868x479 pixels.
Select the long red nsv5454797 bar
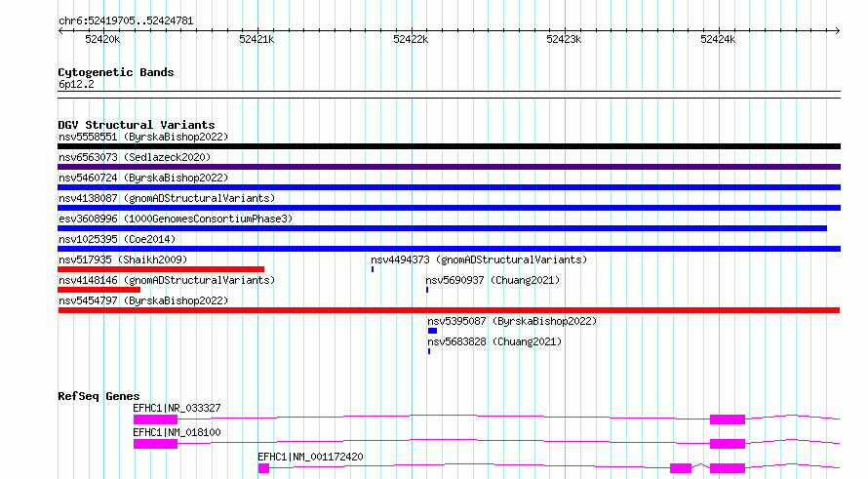click(449, 310)
